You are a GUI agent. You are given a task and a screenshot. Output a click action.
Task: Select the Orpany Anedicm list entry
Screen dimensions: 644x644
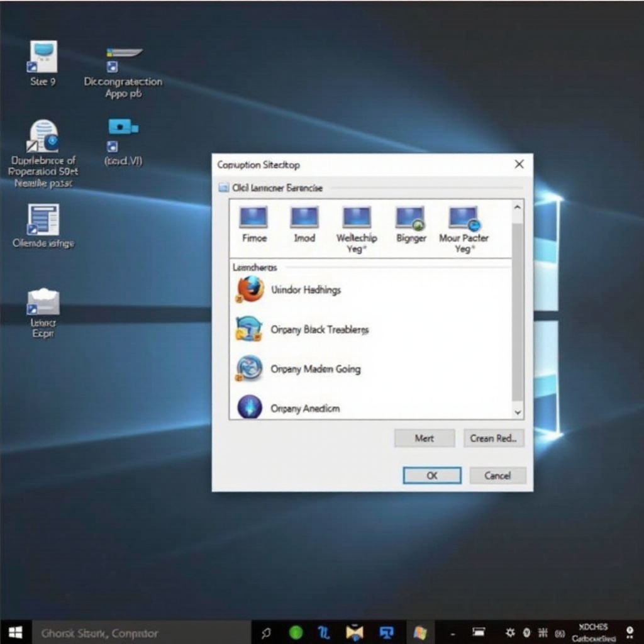point(371,408)
